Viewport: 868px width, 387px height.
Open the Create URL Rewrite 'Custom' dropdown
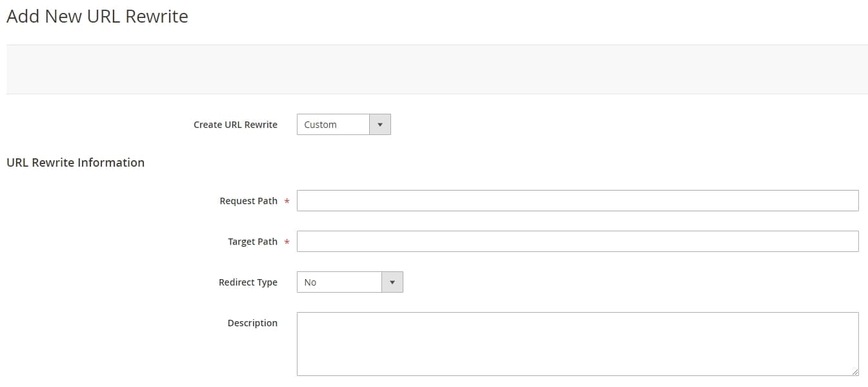333,125
